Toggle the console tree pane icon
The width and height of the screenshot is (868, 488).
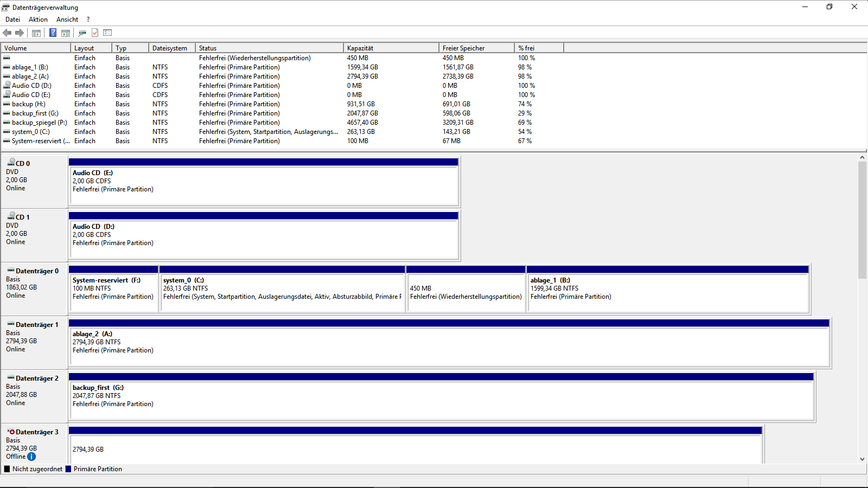tap(36, 33)
